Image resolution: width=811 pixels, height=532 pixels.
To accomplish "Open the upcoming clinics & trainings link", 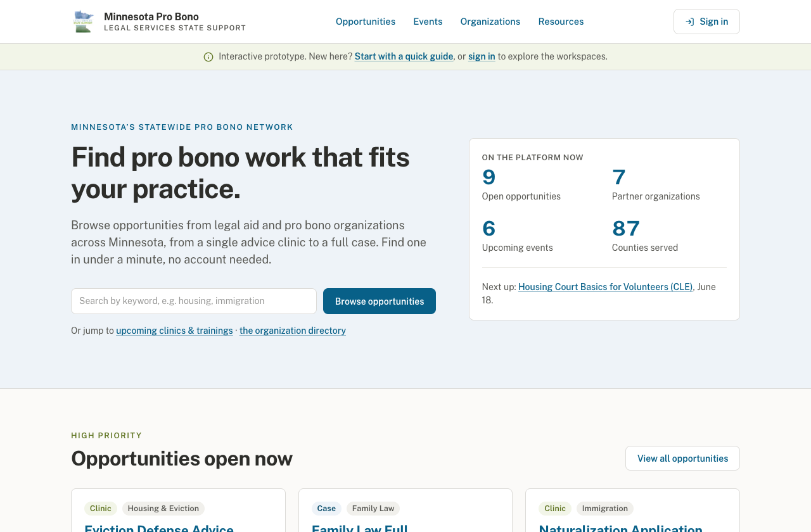I will pos(174,331).
